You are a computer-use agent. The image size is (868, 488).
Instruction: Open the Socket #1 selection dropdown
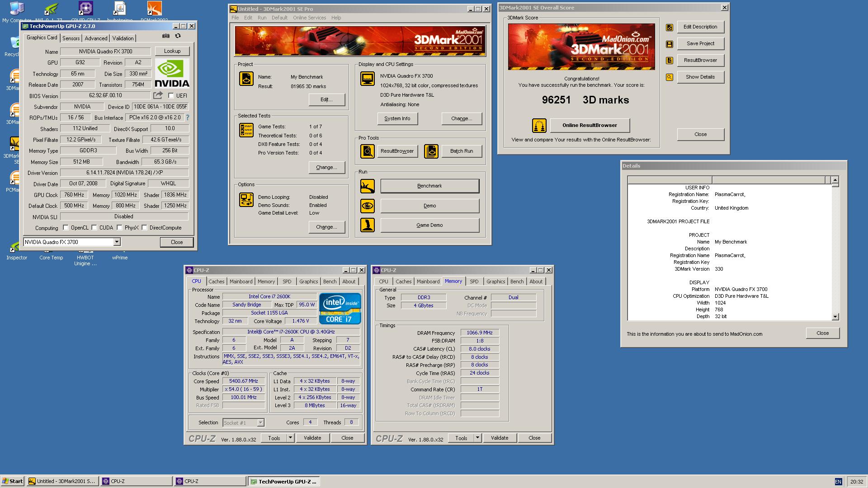coord(260,423)
